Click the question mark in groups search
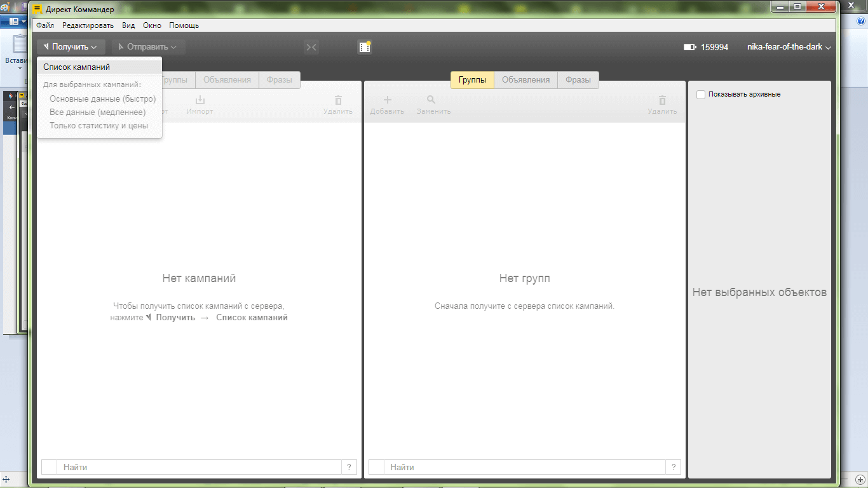 674,467
